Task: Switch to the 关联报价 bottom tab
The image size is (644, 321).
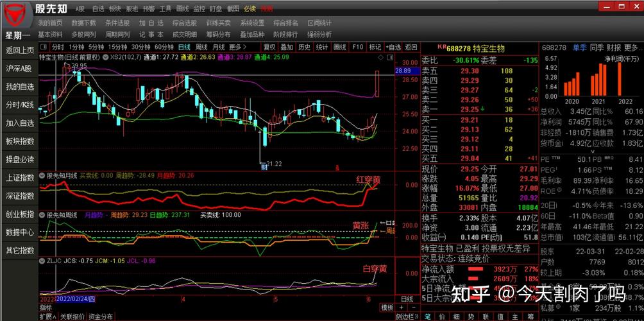Action: pos(72,317)
